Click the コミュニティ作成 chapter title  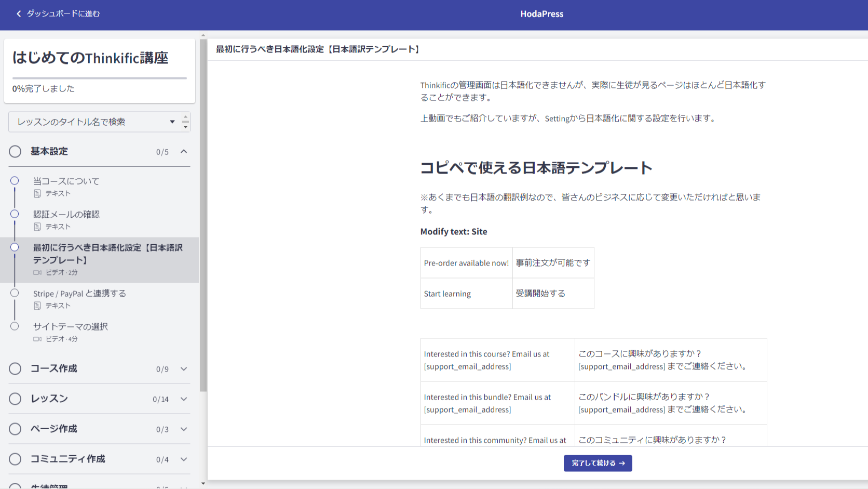pyautogui.click(x=68, y=459)
